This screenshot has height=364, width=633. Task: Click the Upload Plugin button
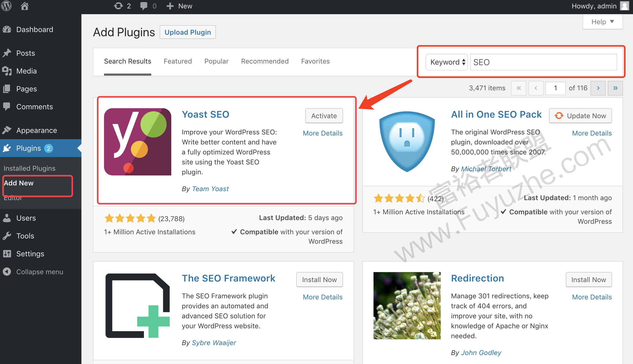(188, 32)
